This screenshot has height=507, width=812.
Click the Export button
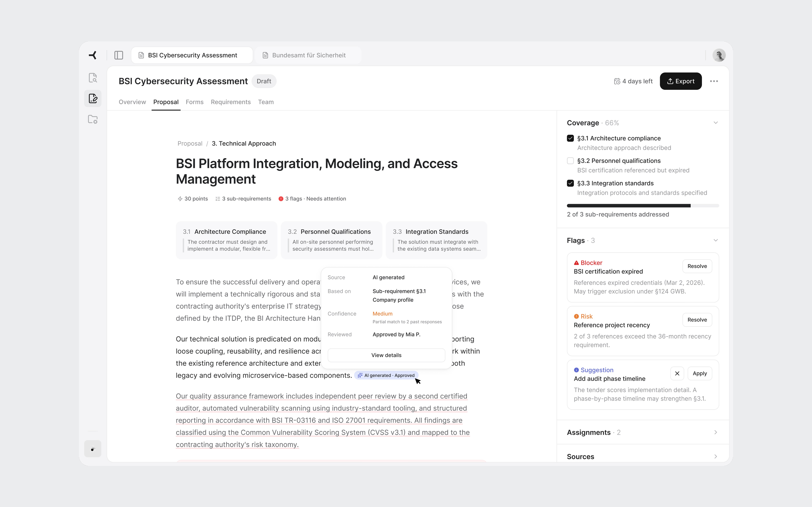[681, 81]
